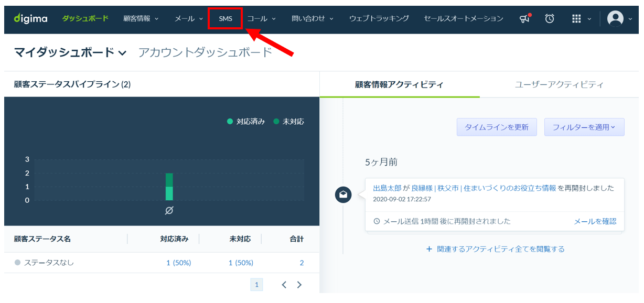
Task: Click the alarm clock reminder icon
Action: (x=550, y=18)
